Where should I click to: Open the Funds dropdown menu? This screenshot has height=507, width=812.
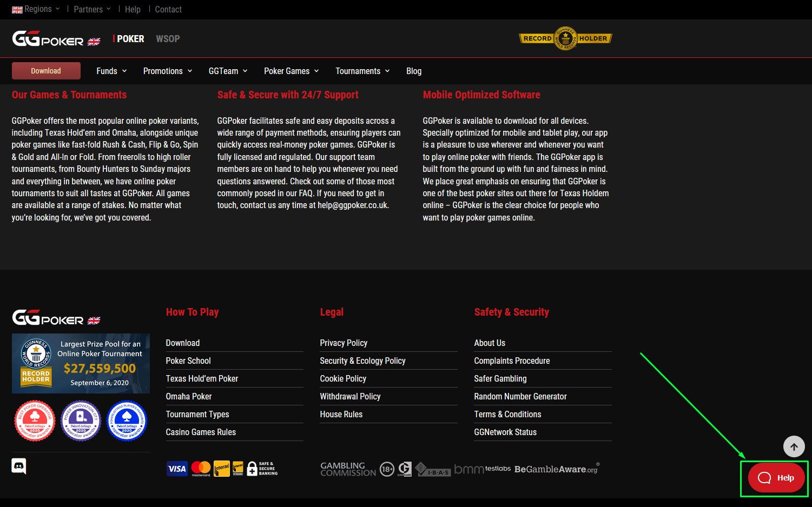pos(111,71)
